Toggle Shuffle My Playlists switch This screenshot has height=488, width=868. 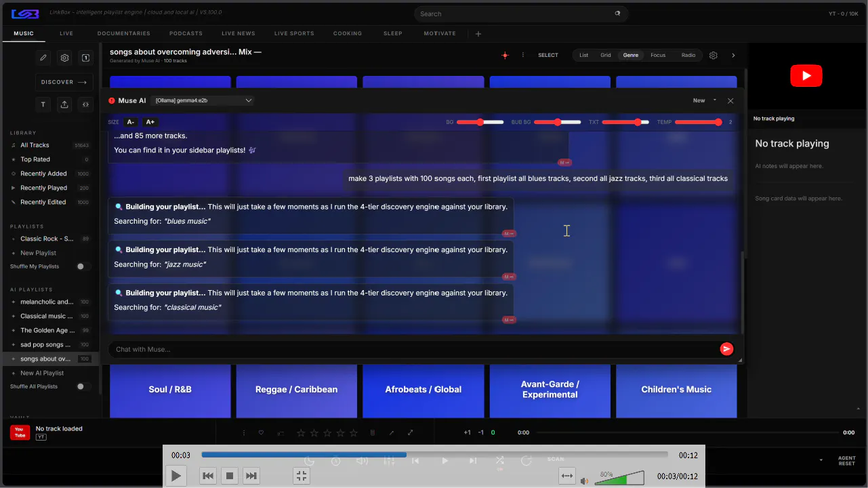coord(83,266)
